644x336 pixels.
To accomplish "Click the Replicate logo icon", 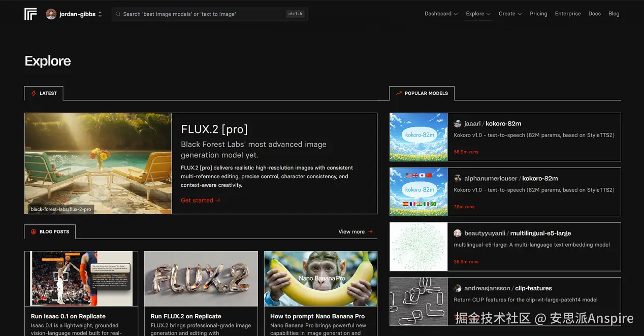I will tap(30, 14).
